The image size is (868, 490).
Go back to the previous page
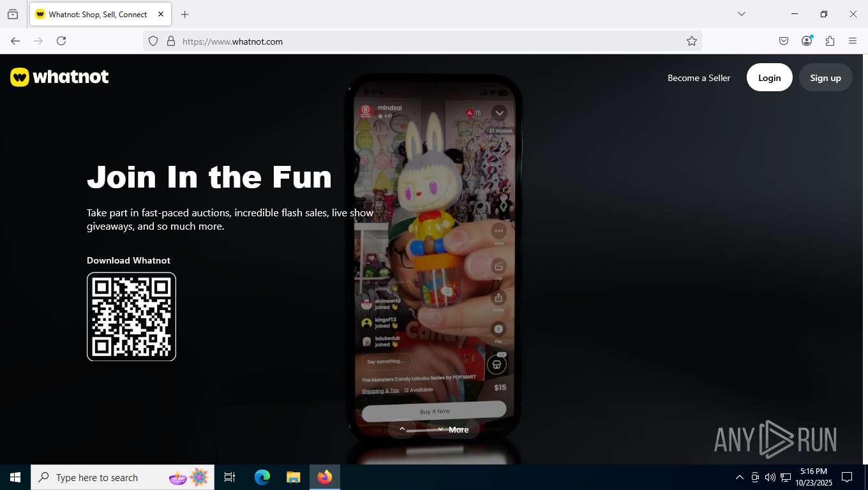click(x=15, y=41)
